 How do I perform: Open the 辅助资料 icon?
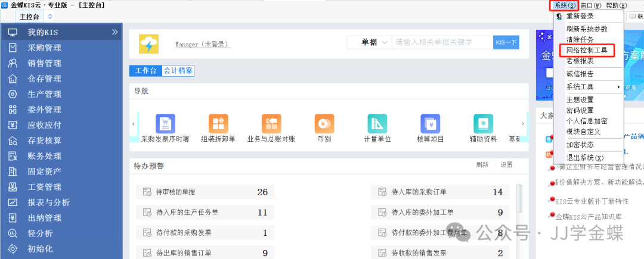click(483, 124)
